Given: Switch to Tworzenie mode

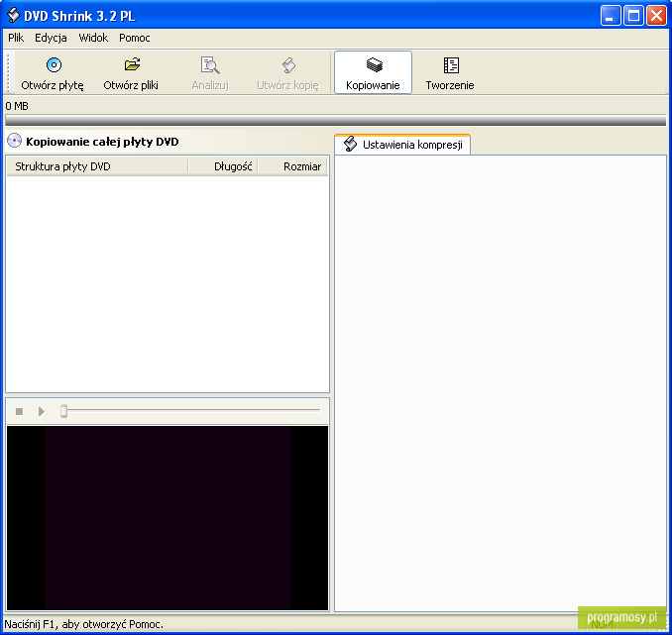Looking at the screenshot, I should click(450, 73).
